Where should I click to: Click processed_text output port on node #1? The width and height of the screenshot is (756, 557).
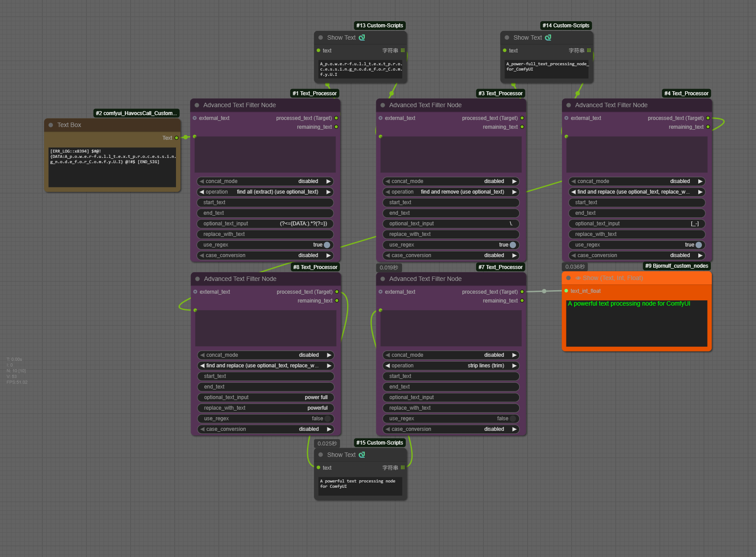click(x=336, y=118)
